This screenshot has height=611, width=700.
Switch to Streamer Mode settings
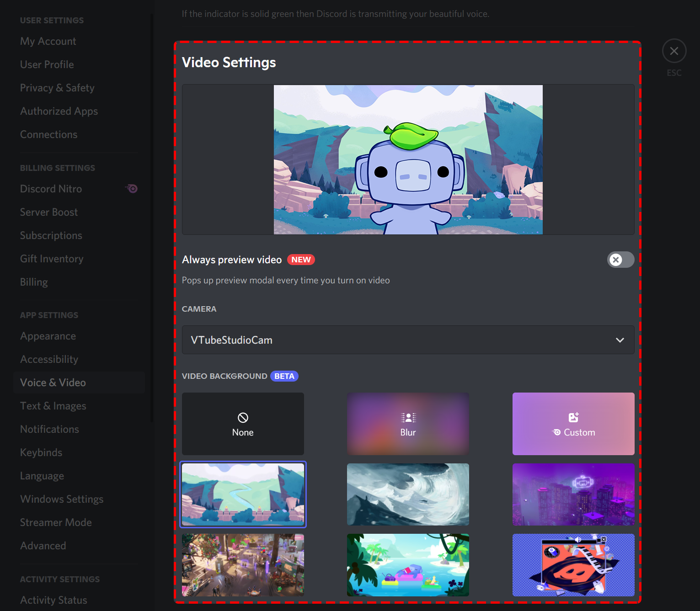(56, 522)
